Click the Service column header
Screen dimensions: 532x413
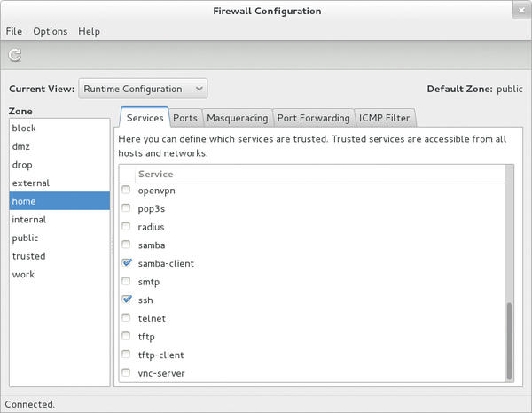[x=155, y=174]
